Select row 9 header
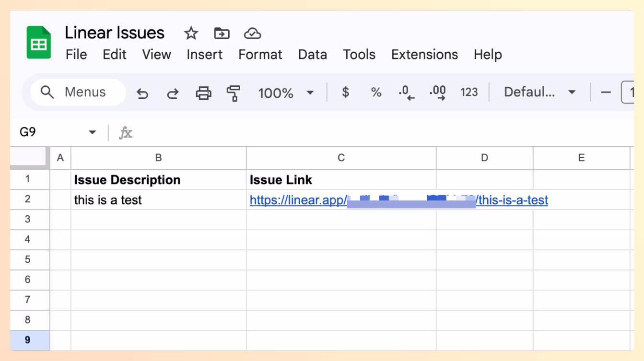 pos(30,340)
